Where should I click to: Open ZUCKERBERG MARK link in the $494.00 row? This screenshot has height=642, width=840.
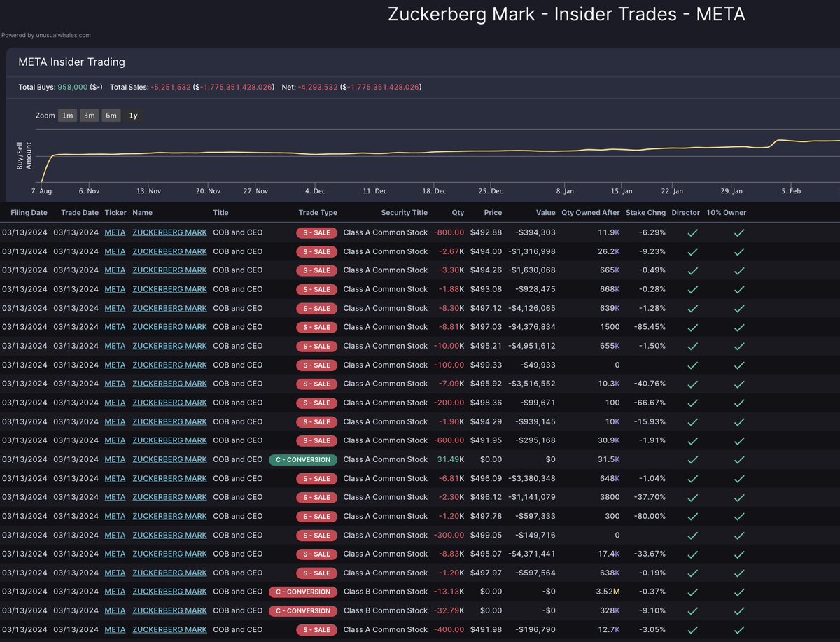169,251
